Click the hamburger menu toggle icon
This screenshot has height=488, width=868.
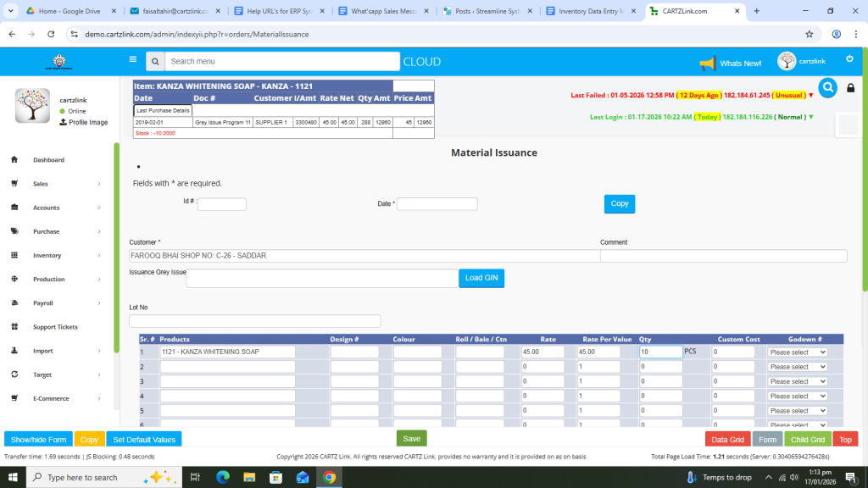coord(132,59)
